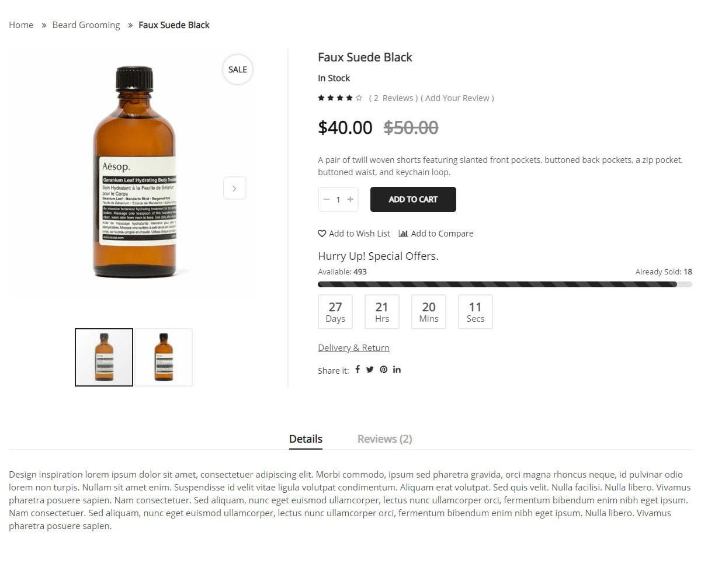Click the quantity input field
Image resolution: width=701 pixels, height=588 pixels.
[338, 200]
